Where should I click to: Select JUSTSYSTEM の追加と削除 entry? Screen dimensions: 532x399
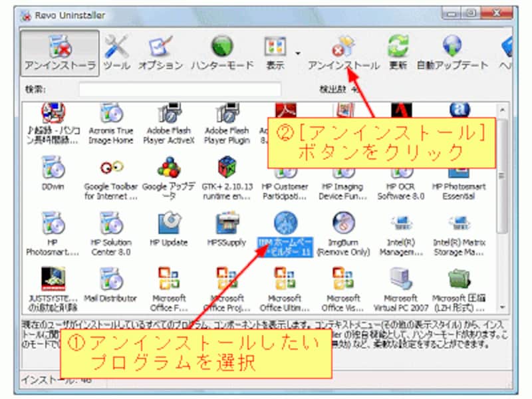53,289
